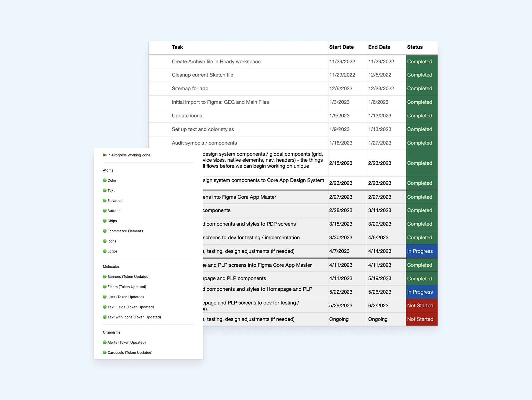Click the green dot beside Icons
This screenshot has height=400, width=532.
click(105, 241)
